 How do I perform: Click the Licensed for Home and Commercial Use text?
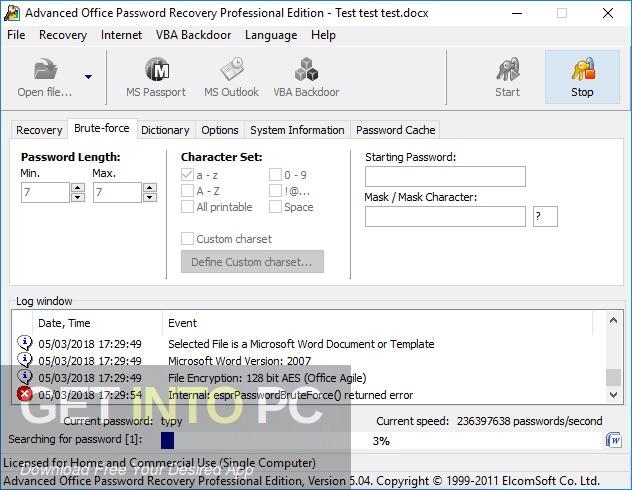tap(159, 463)
